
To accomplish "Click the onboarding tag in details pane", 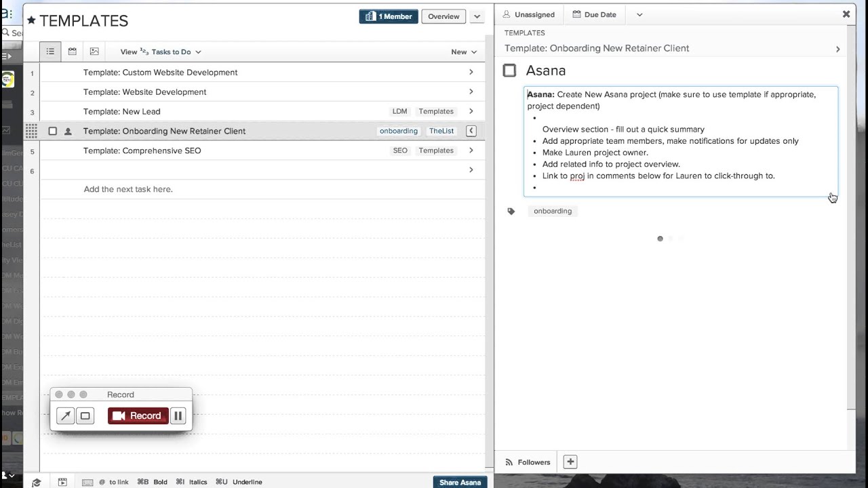I will coord(553,211).
